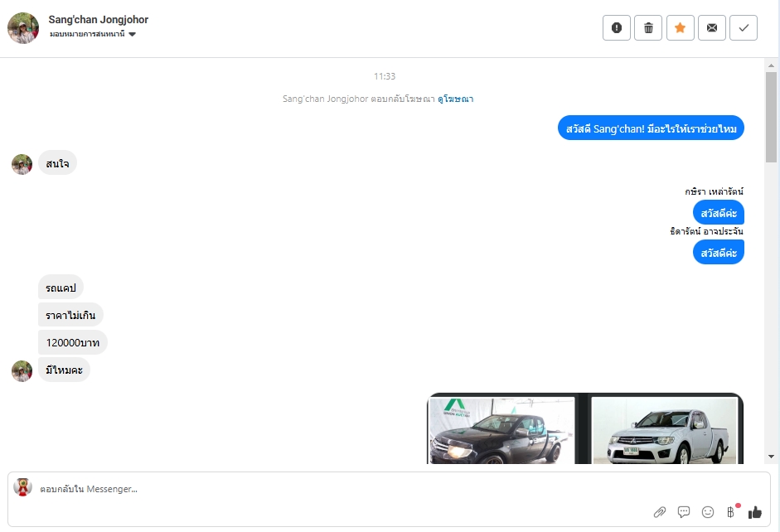Open the assign conversation dropdown arrow
This screenshot has height=532, width=780.
pos(133,34)
